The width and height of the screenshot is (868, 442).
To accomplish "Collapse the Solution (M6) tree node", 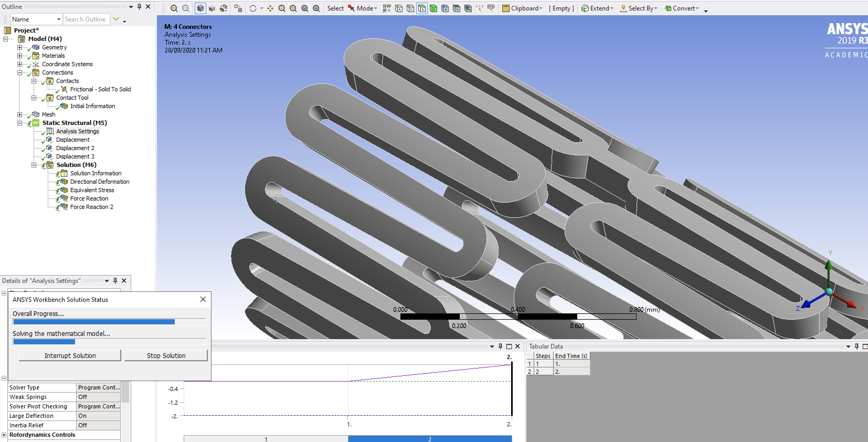I will coord(34,165).
